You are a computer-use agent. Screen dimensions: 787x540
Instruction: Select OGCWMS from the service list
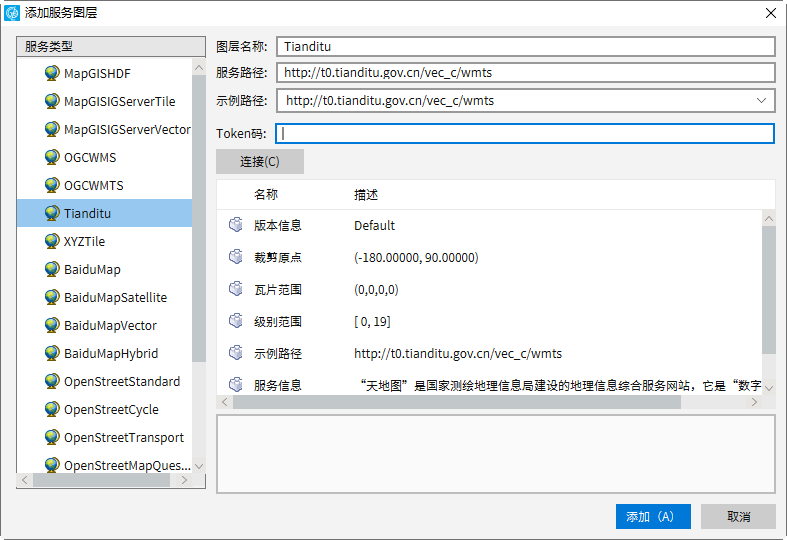(90, 158)
